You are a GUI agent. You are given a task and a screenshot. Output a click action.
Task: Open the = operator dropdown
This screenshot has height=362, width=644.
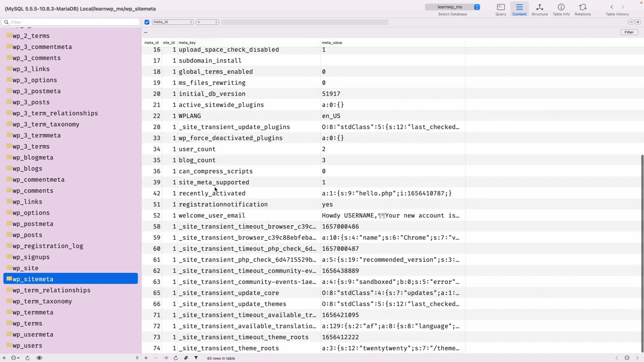[x=207, y=22]
